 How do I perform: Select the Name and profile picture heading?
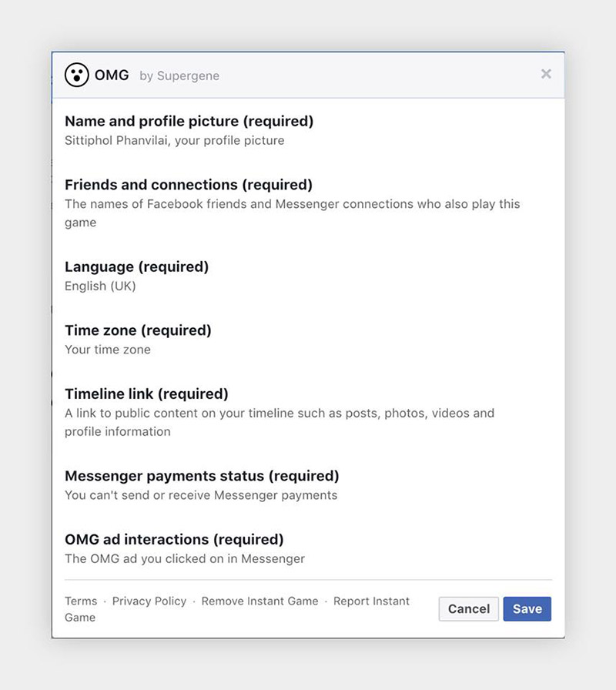click(x=189, y=121)
